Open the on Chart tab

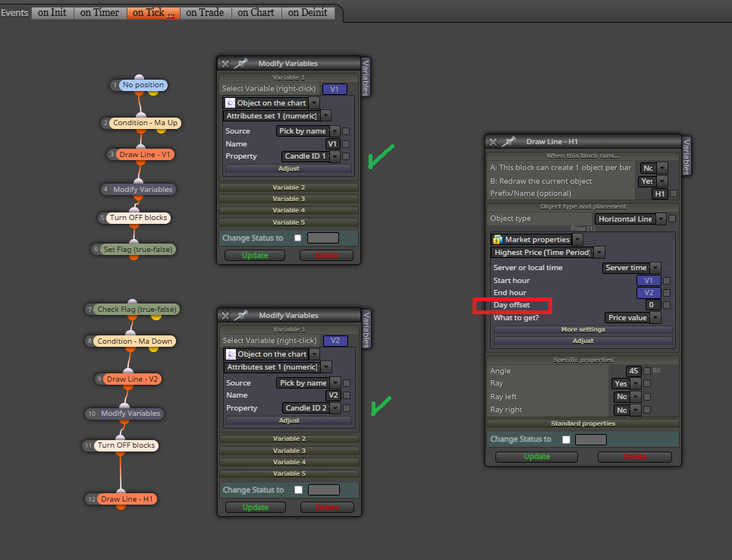256,13
